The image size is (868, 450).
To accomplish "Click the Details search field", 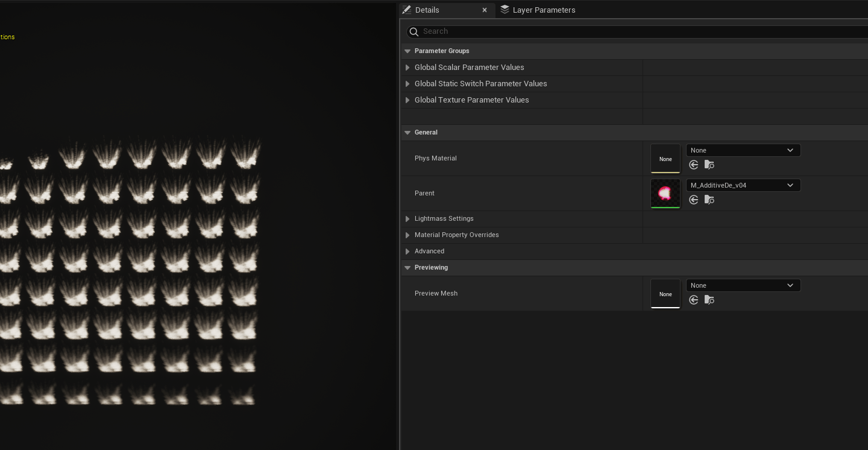I will tap(637, 31).
